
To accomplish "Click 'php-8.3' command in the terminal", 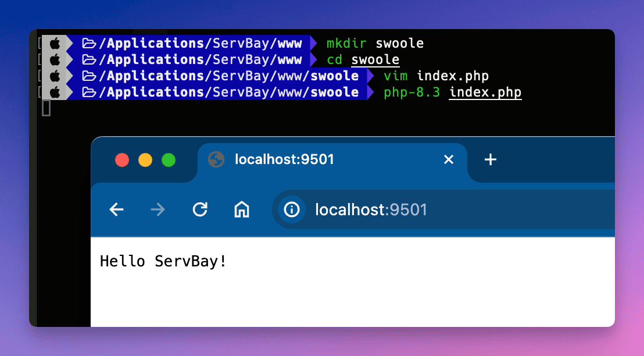I will coord(412,92).
